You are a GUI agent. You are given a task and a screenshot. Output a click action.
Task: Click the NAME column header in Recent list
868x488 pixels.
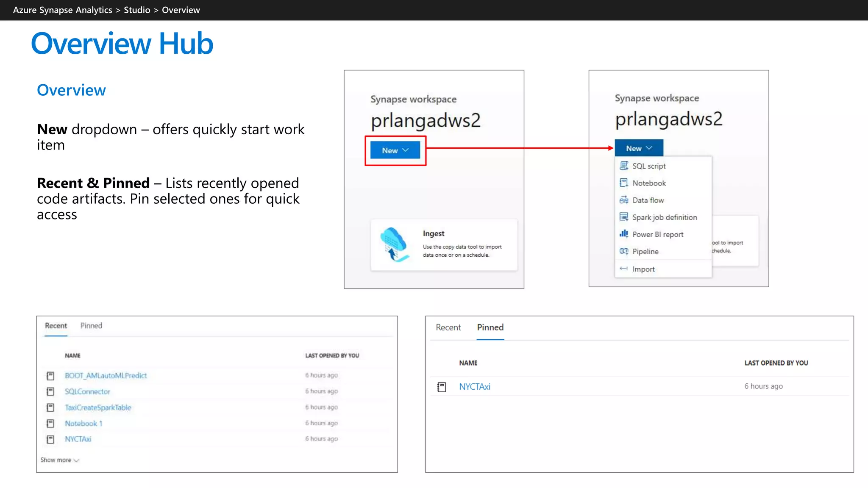pos(72,356)
